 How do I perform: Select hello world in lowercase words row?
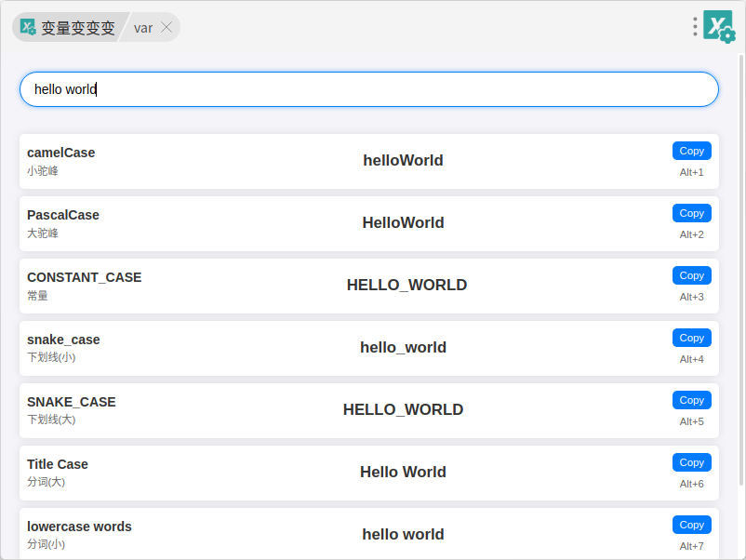click(x=403, y=534)
